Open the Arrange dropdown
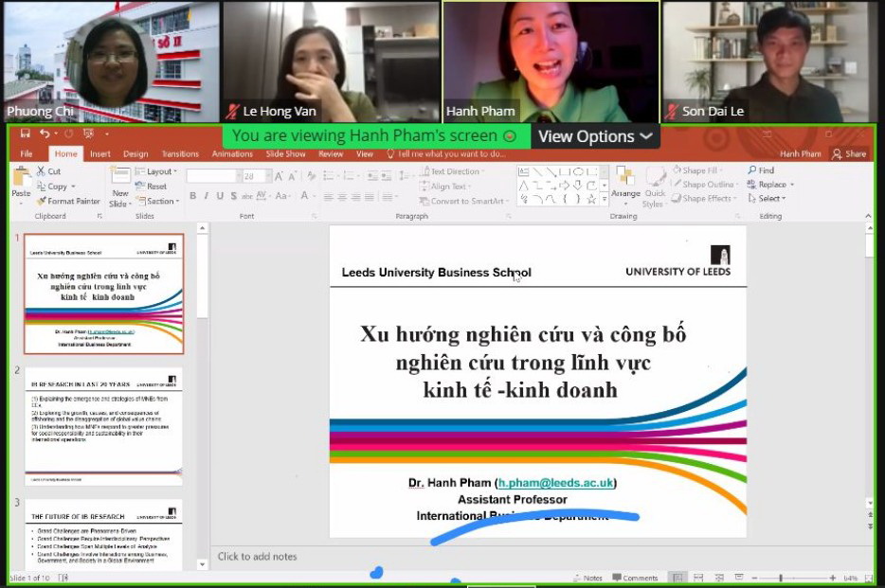 click(625, 185)
